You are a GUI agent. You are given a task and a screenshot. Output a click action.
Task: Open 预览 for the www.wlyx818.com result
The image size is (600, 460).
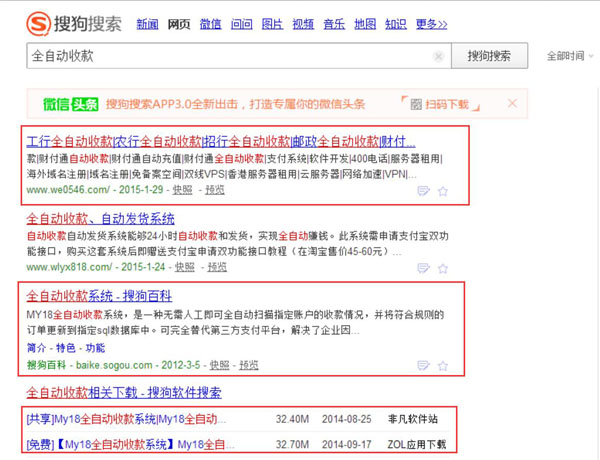[217, 267]
